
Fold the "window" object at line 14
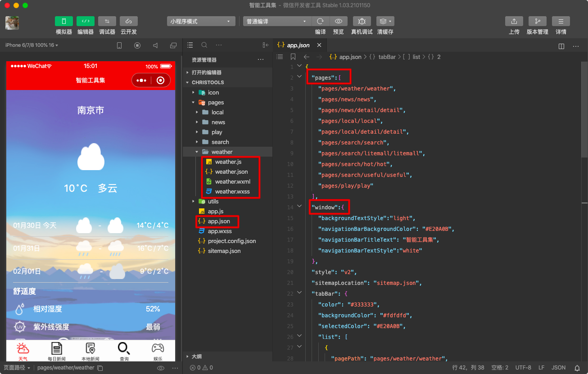[x=299, y=206]
